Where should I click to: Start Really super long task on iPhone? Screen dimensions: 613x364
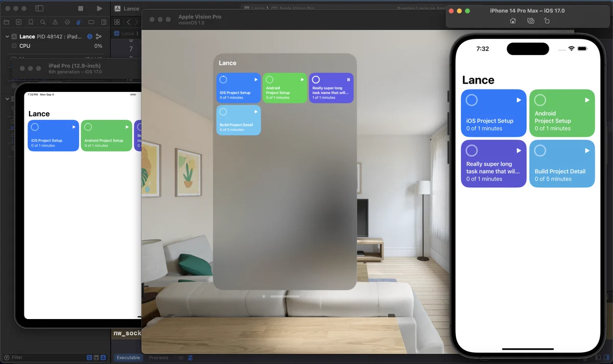coord(518,151)
